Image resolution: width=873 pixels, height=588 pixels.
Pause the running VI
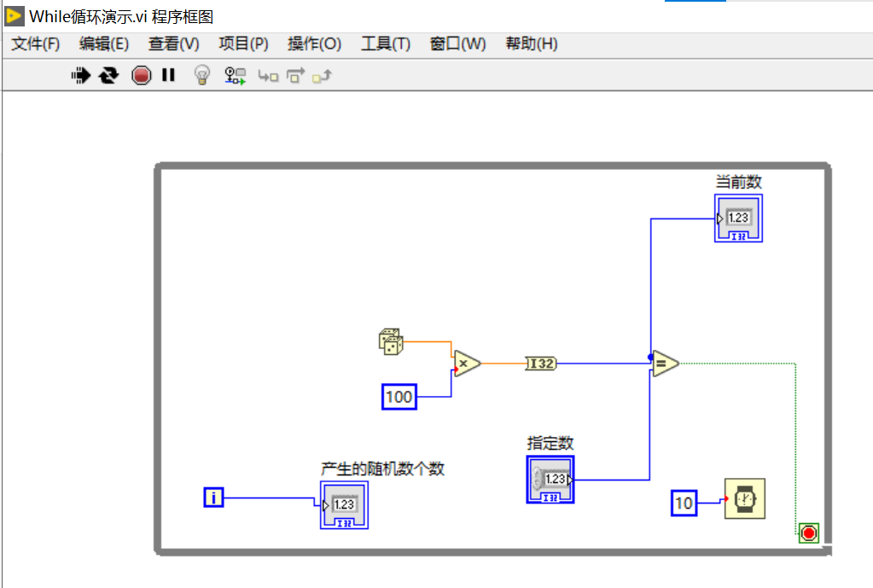coord(168,74)
